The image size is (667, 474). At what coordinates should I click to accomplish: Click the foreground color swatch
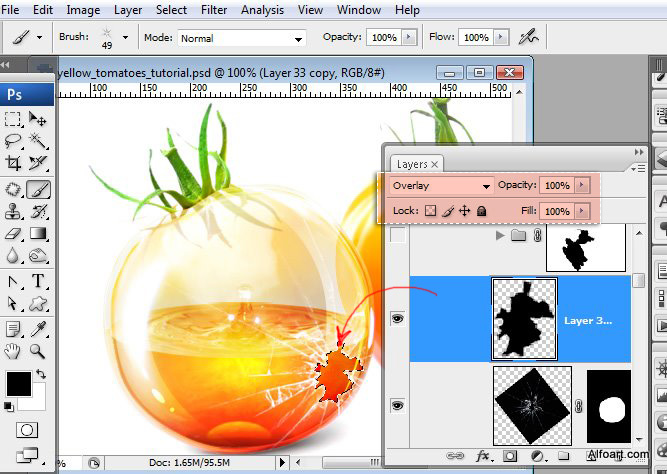(17, 382)
